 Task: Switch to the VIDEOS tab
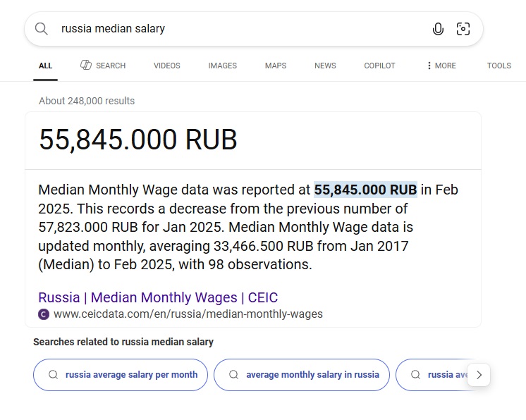(166, 66)
